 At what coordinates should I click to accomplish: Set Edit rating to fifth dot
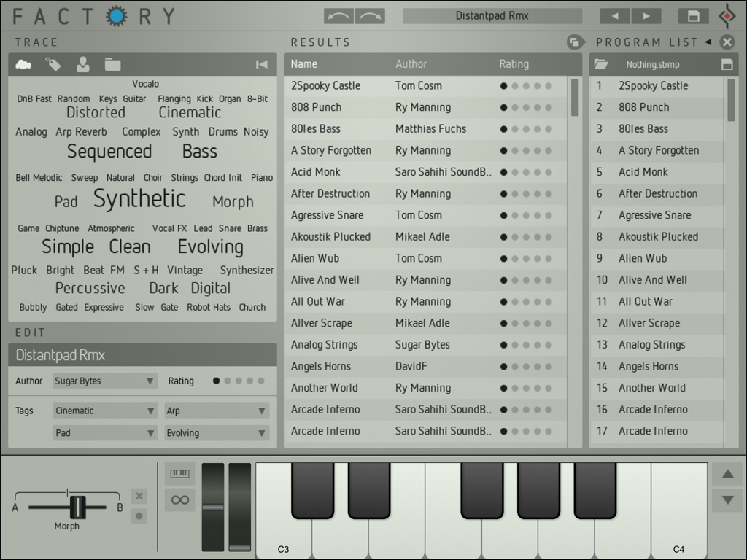(x=261, y=381)
